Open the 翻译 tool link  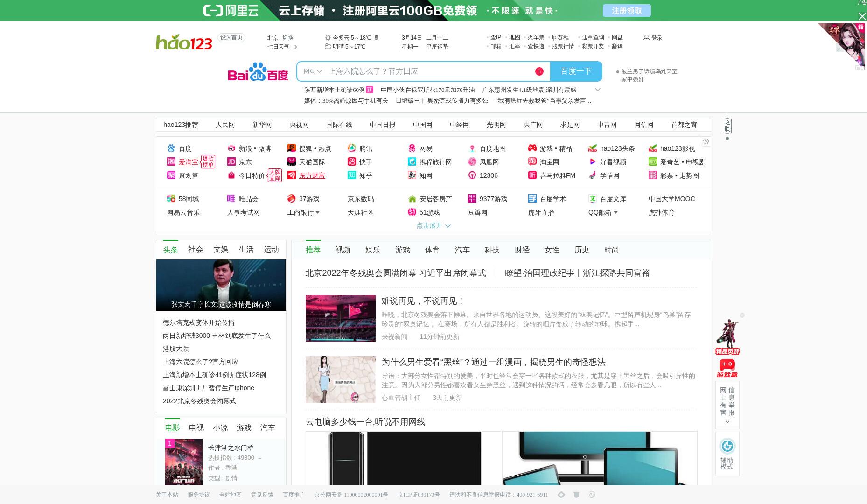[x=617, y=46]
